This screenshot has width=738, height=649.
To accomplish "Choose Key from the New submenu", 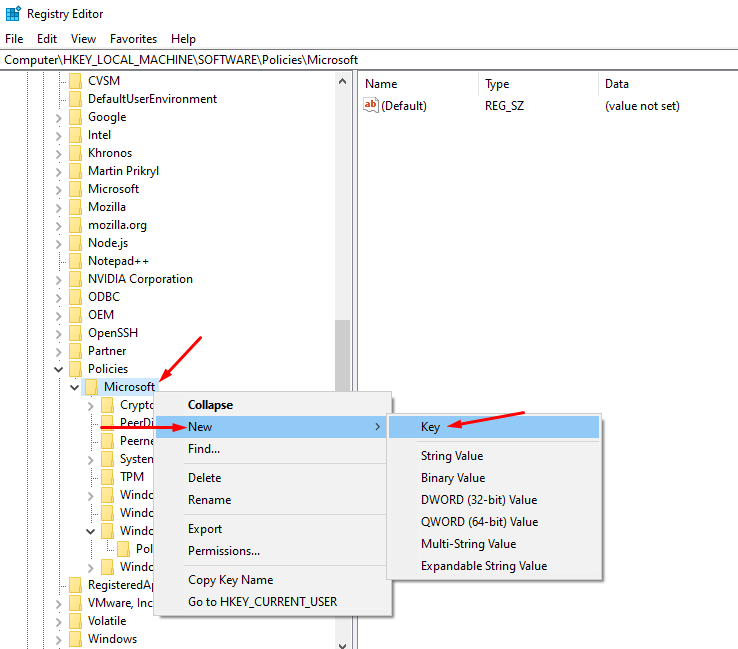I will tap(430, 427).
